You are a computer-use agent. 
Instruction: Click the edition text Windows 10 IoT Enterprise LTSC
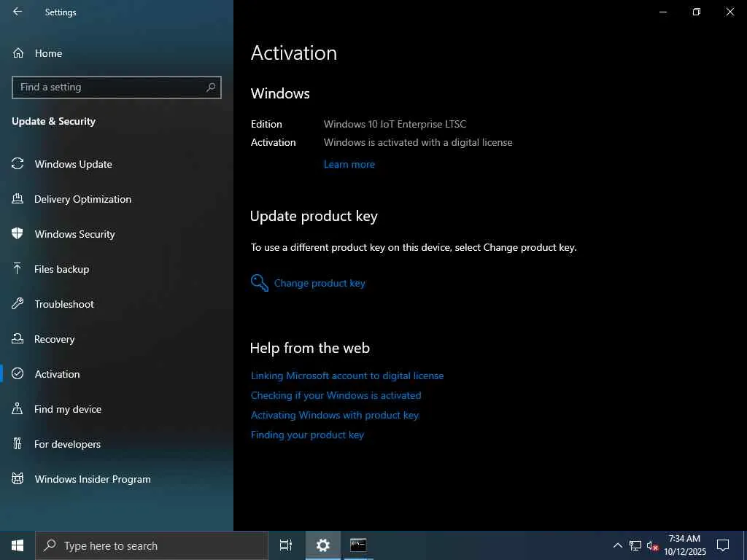pyautogui.click(x=395, y=124)
